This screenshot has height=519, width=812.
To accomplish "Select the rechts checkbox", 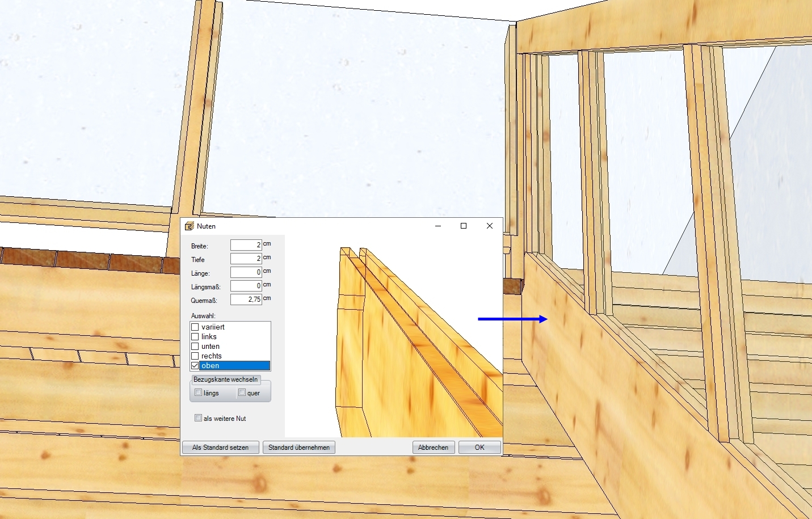I will coord(195,356).
